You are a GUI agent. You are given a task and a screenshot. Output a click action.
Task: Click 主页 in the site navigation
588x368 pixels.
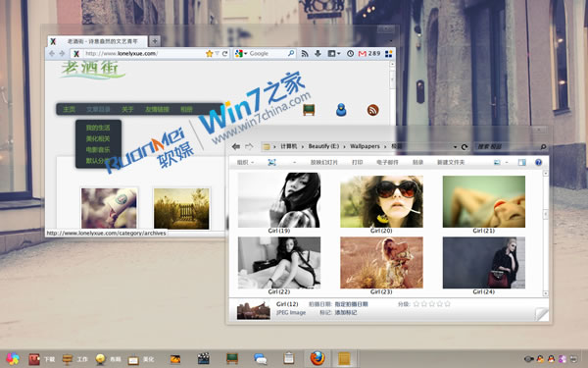(69, 109)
